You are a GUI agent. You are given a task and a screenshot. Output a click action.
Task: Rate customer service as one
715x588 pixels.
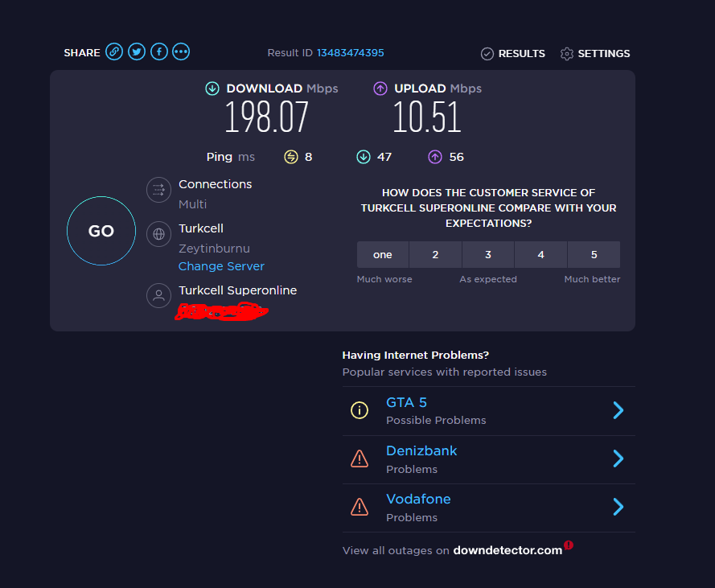coord(383,254)
